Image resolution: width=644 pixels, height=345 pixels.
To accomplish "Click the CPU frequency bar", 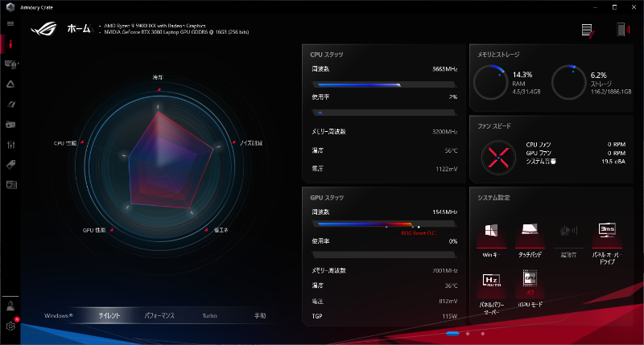I will coord(384,85).
